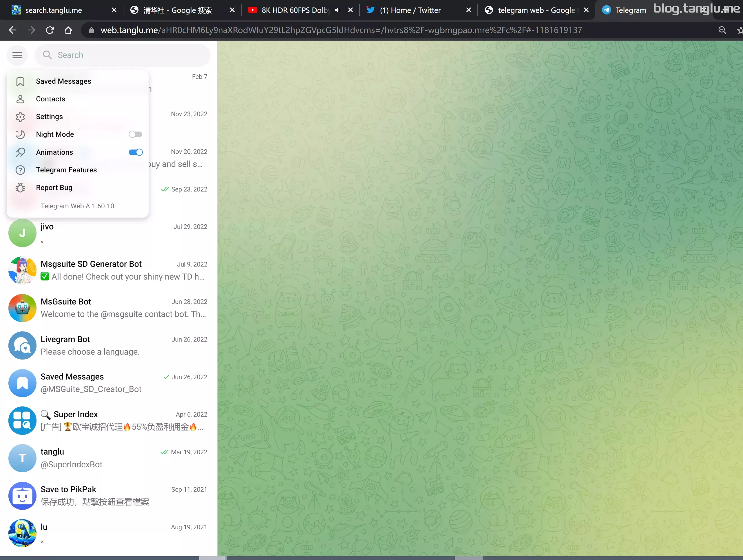Screen dimensions: 743x560
Task: Click the Livegram Bot avatar icon
Action: pyautogui.click(x=22, y=346)
